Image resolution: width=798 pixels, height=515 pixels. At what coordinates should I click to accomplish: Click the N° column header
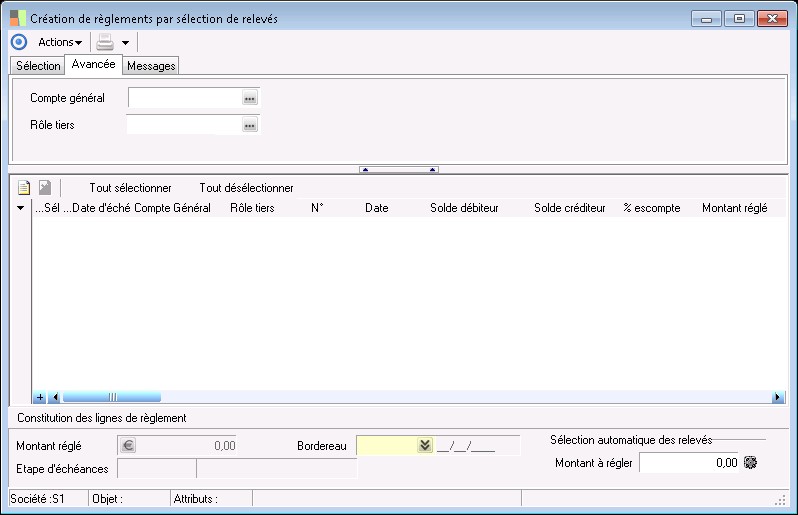[317, 208]
